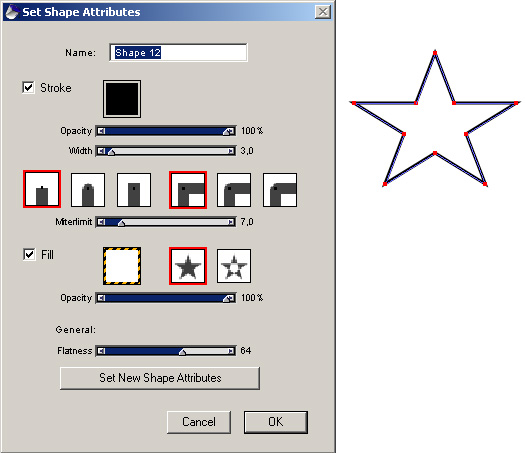525x453 pixels.
Task: Choose the solid star fill rule
Action: (x=188, y=266)
